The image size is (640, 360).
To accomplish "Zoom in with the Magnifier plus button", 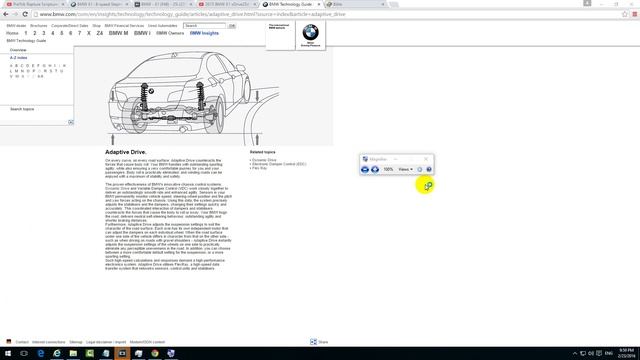I will click(x=375, y=169).
